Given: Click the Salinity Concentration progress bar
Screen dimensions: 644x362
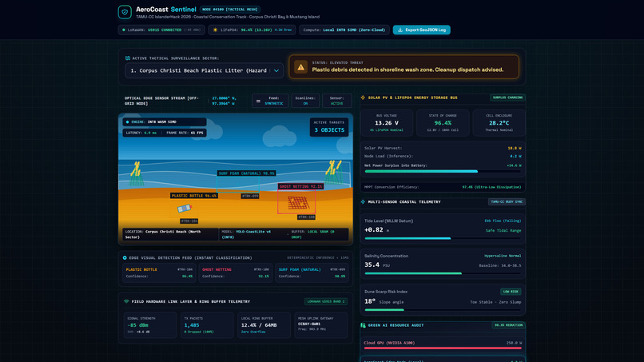Looking at the screenshot, I should tap(443, 273).
